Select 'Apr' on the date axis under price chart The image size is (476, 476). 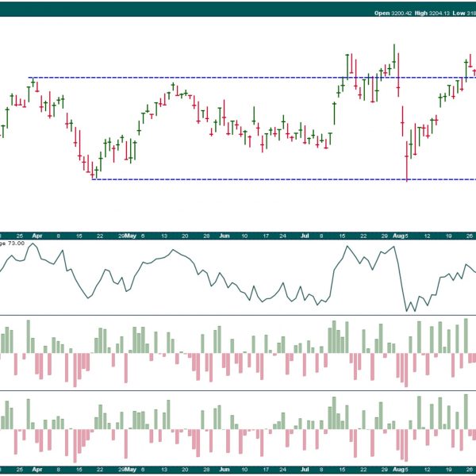point(37,236)
